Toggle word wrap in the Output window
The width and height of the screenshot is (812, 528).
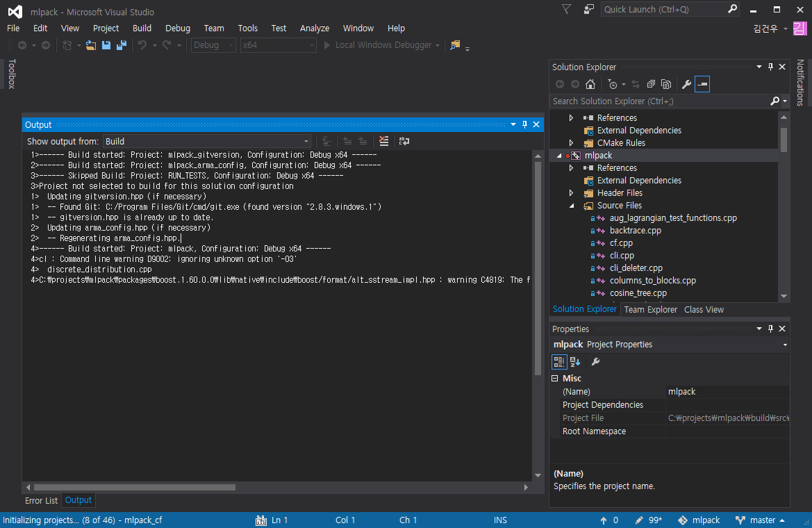404,141
